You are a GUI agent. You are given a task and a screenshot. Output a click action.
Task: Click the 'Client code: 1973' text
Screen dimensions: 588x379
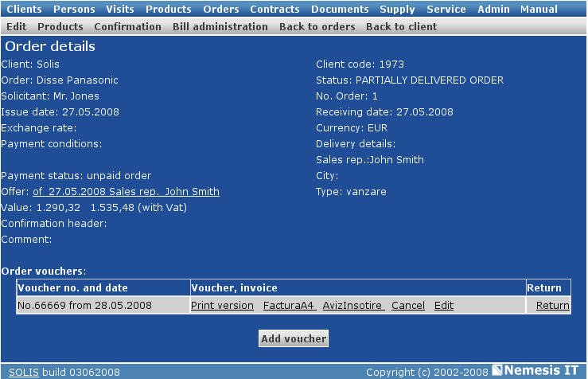360,64
